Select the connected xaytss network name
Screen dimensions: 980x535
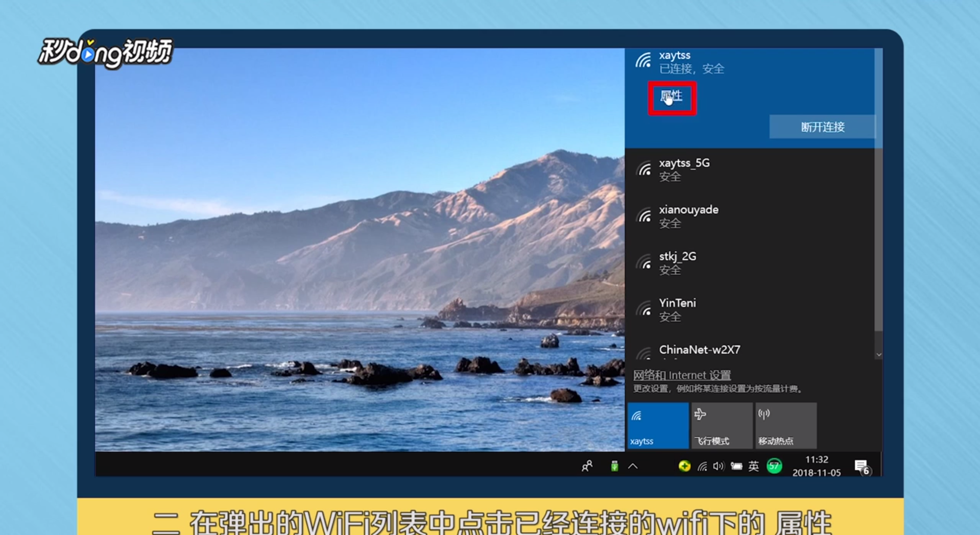pyautogui.click(x=675, y=55)
